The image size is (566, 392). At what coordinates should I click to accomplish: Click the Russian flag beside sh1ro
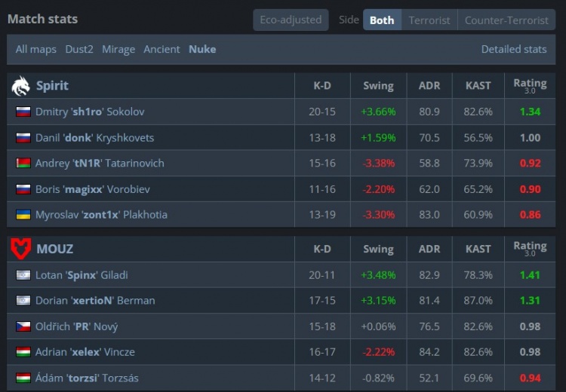tap(23, 112)
